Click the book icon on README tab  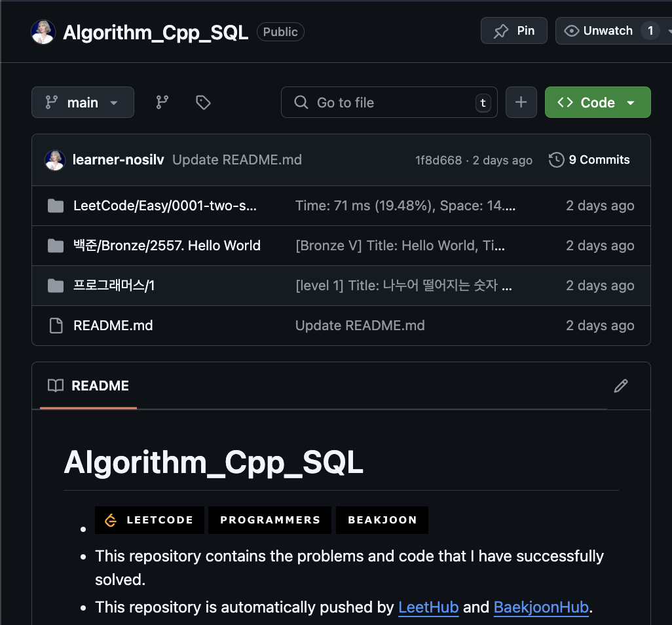[56, 385]
